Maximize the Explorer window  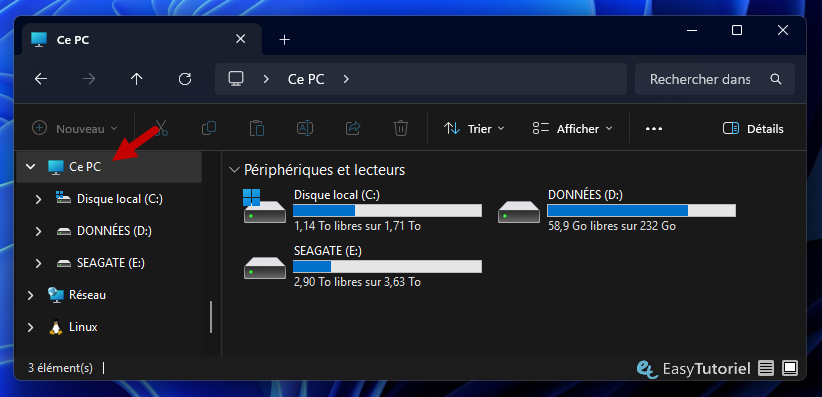pos(737,30)
